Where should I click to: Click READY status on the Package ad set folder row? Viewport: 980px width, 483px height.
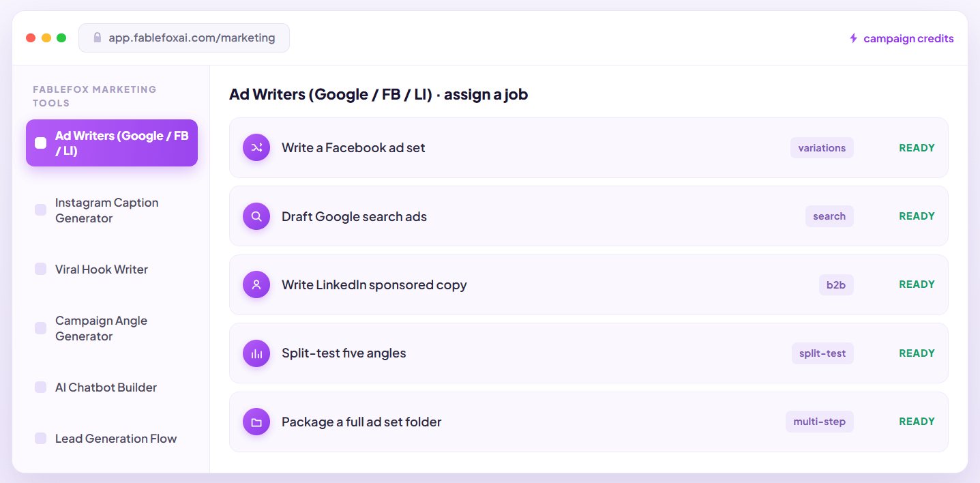click(x=917, y=422)
